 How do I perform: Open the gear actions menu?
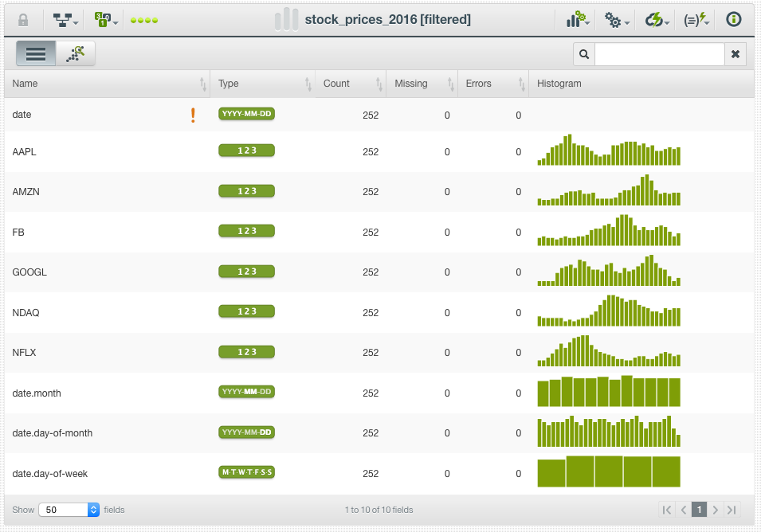coord(617,20)
